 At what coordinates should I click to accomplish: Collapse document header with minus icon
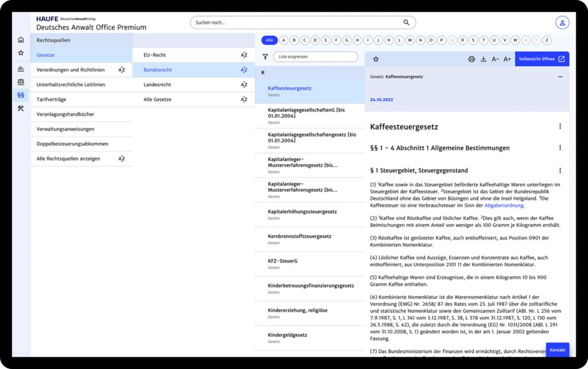(560, 76)
